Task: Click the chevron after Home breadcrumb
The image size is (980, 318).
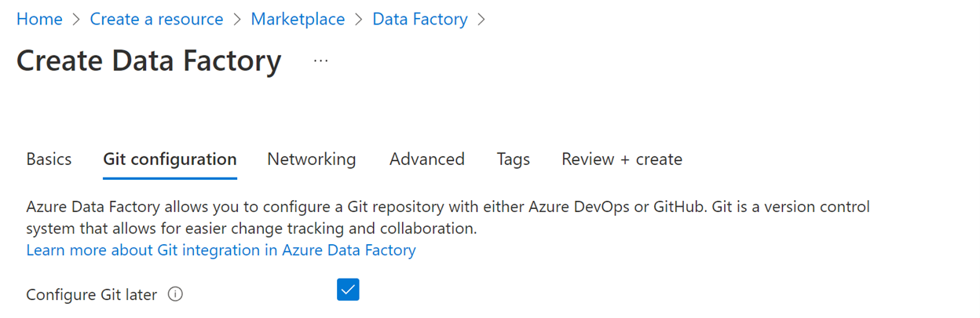Action: 76,20
